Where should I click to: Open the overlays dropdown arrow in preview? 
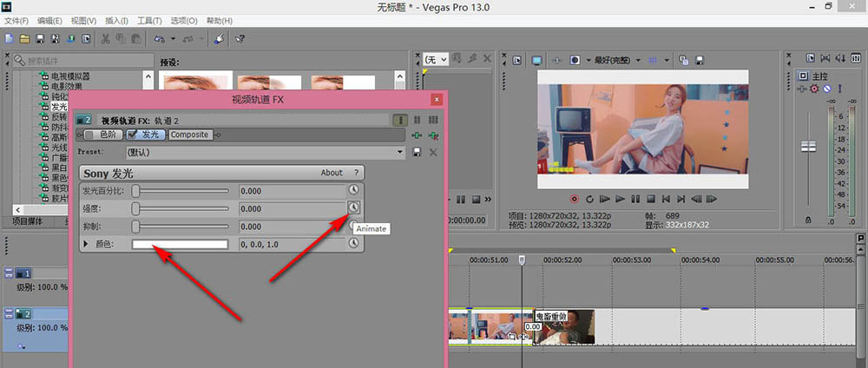click(667, 60)
